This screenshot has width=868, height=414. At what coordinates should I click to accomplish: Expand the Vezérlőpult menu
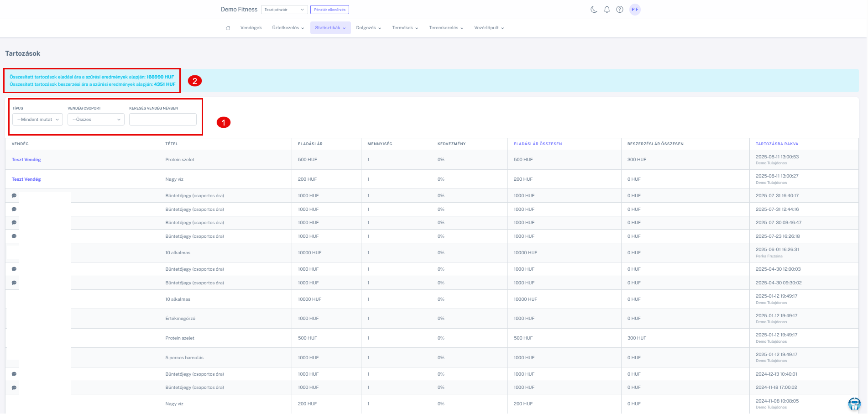(489, 28)
